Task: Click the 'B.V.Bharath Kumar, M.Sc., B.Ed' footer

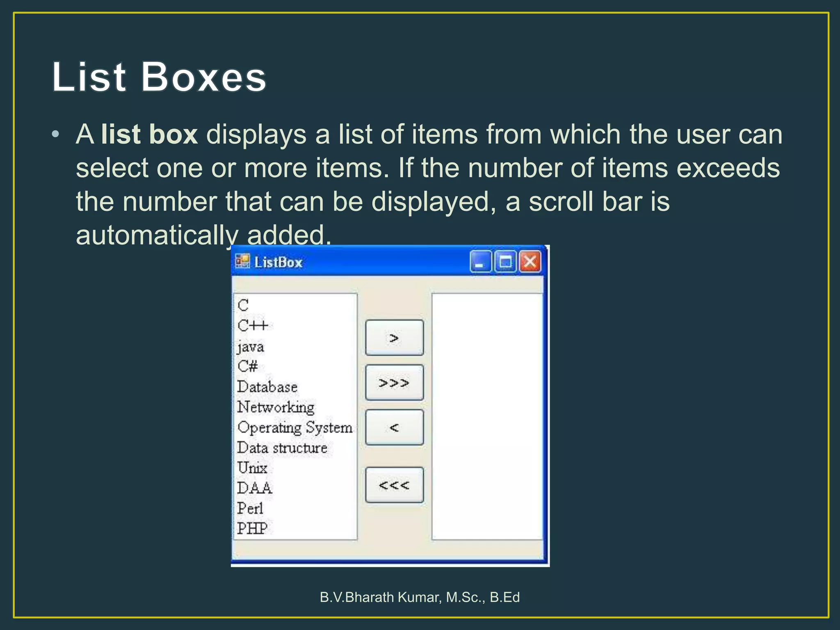Action: [x=420, y=597]
